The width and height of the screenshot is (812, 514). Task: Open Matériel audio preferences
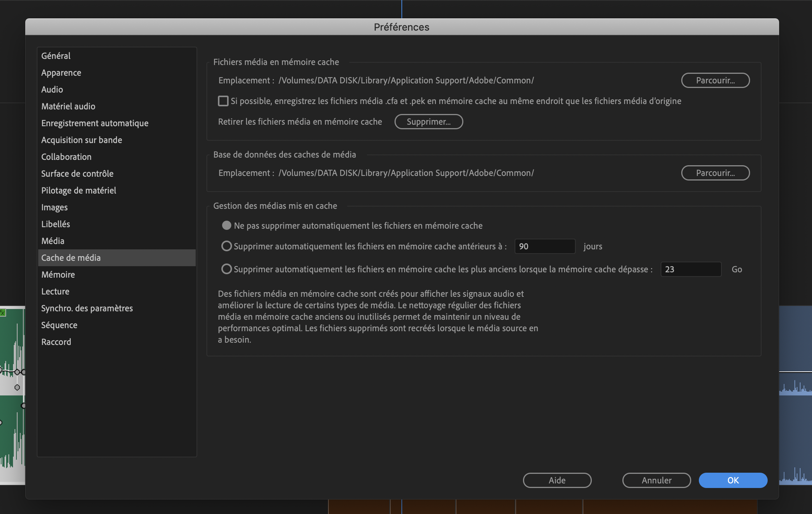[68, 106]
